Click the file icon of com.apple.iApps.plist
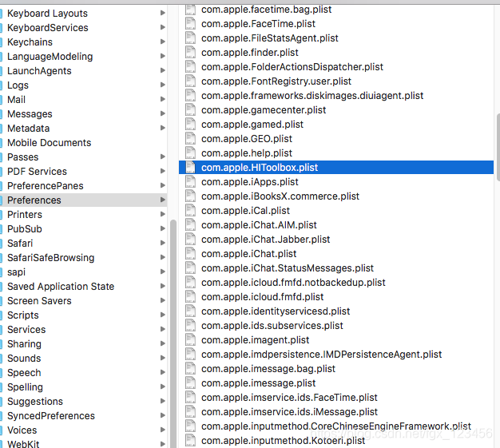 [190, 182]
